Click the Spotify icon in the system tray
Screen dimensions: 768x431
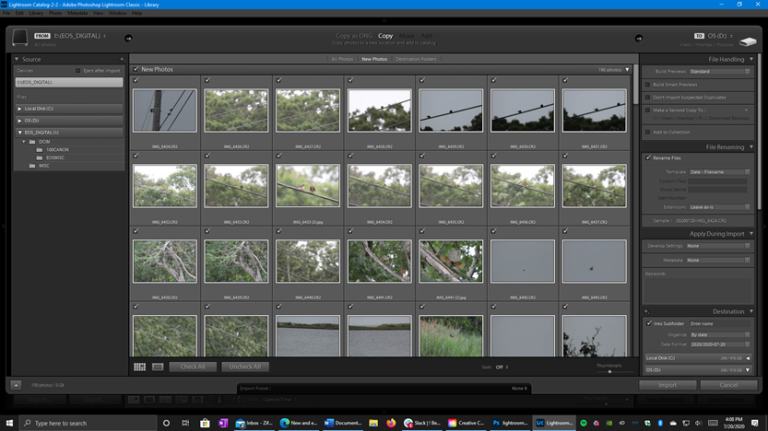(x=583, y=423)
